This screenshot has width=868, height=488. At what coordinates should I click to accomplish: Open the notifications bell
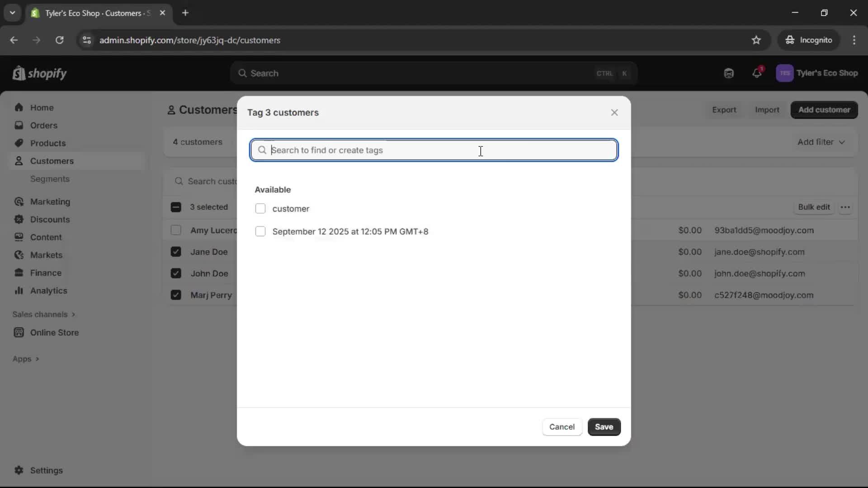coord(757,73)
